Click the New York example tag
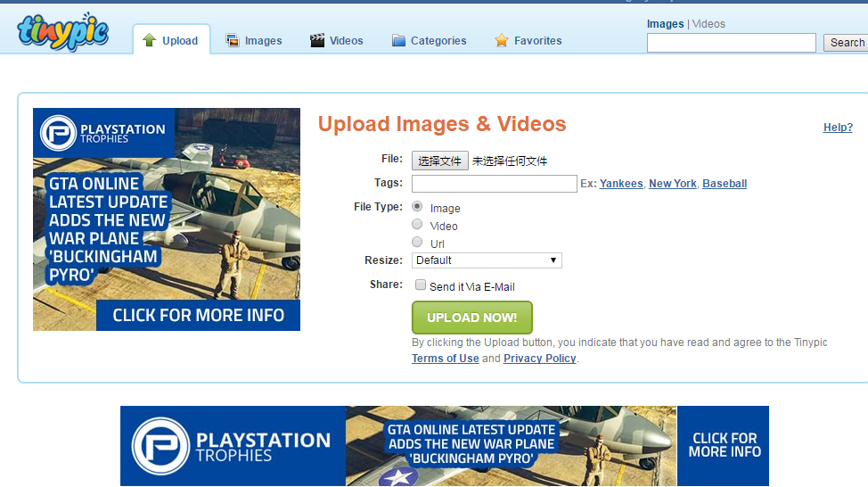The height and width of the screenshot is (487, 868). (673, 184)
